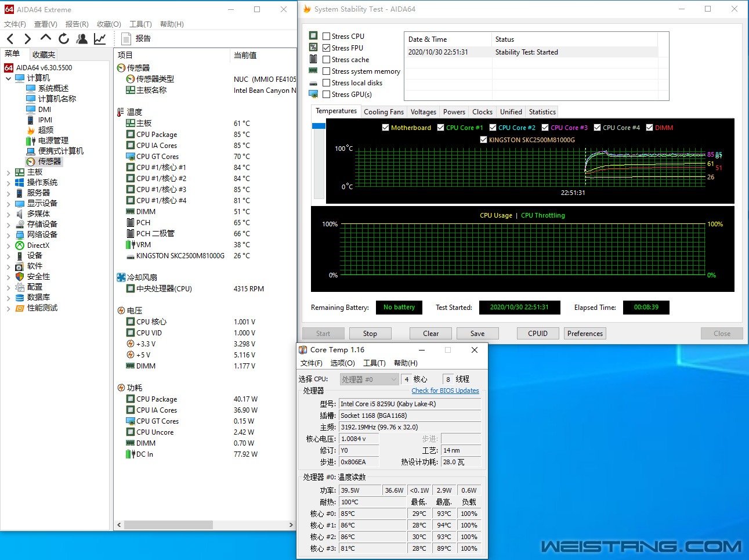Image resolution: width=749 pixels, height=560 pixels.
Task: Expand the 显示设备 tree node
Action: (x=8, y=204)
